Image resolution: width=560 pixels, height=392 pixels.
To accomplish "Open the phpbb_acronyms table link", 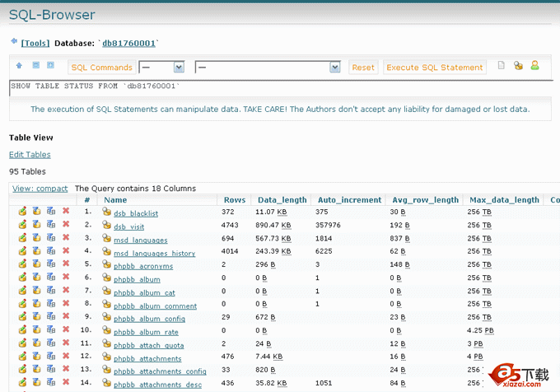I will click(x=143, y=266).
